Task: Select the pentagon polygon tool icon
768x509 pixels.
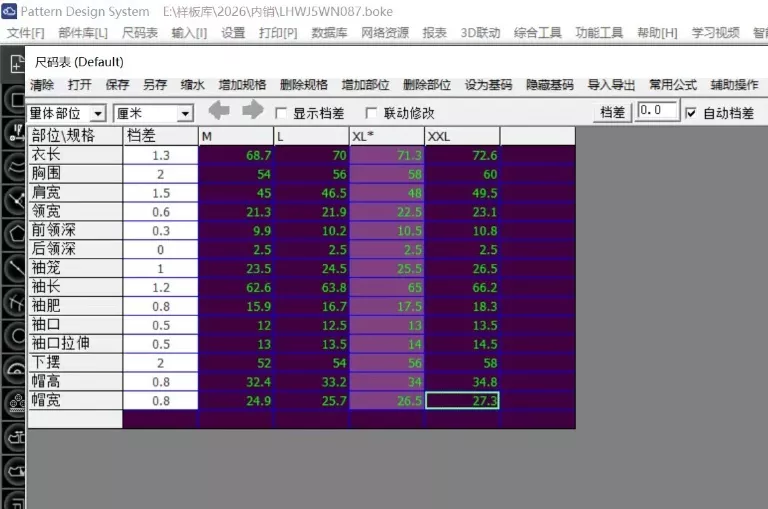Action: (16, 234)
